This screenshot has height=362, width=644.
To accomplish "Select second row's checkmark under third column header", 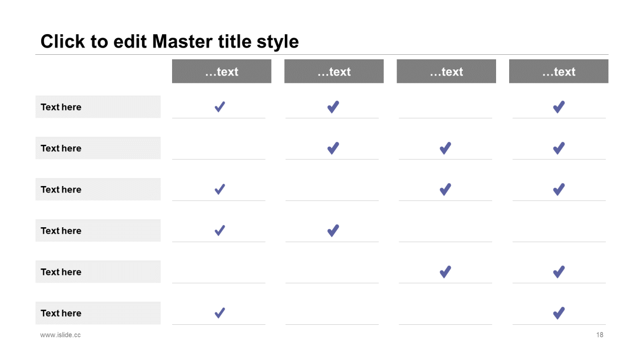I will (x=445, y=148).
